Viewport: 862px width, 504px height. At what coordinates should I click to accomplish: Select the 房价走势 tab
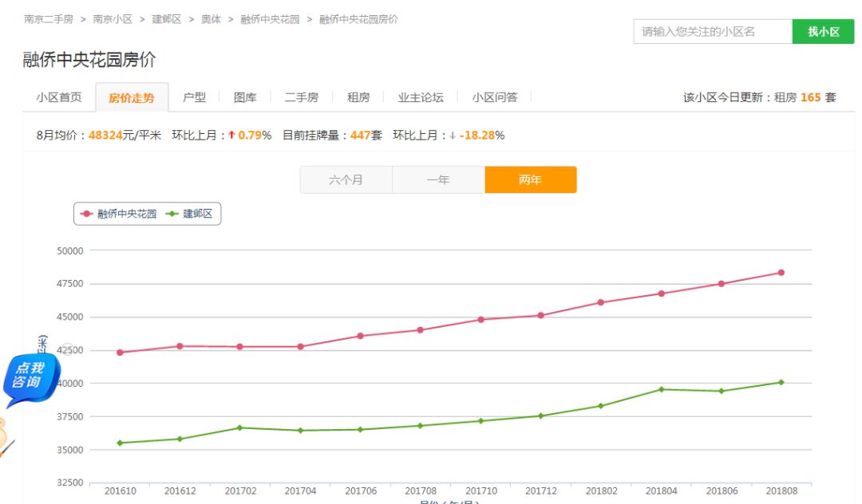coord(131,96)
